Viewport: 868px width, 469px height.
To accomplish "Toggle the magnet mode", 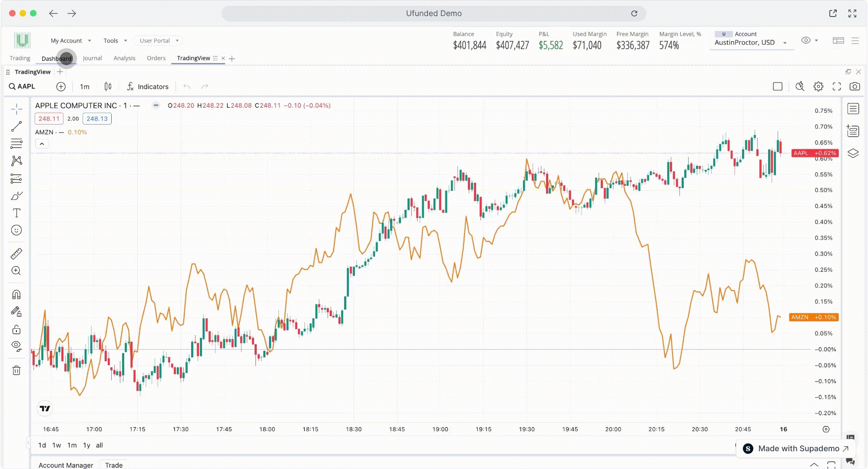I will (x=17, y=295).
